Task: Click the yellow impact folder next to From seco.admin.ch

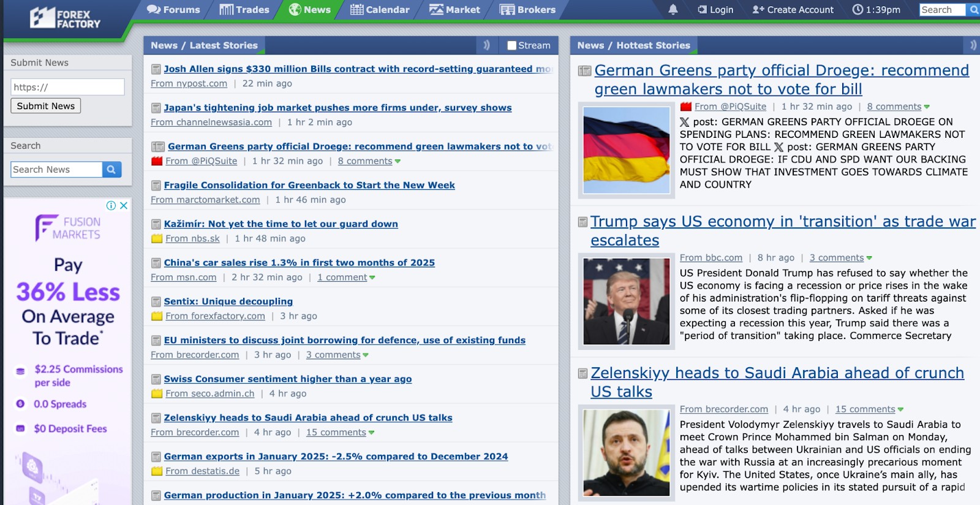Action: click(x=157, y=393)
